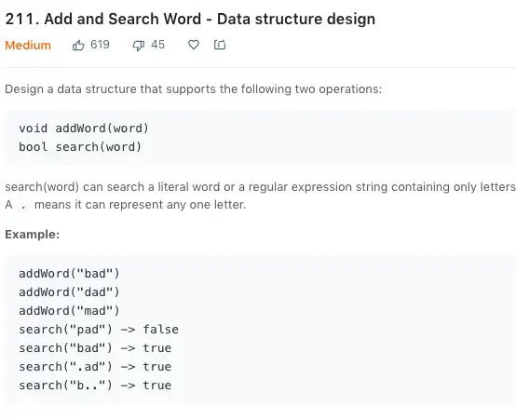The height and width of the screenshot is (420, 516).
Task: Click the Medium difficulty label
Action: (x=28, y=45)
